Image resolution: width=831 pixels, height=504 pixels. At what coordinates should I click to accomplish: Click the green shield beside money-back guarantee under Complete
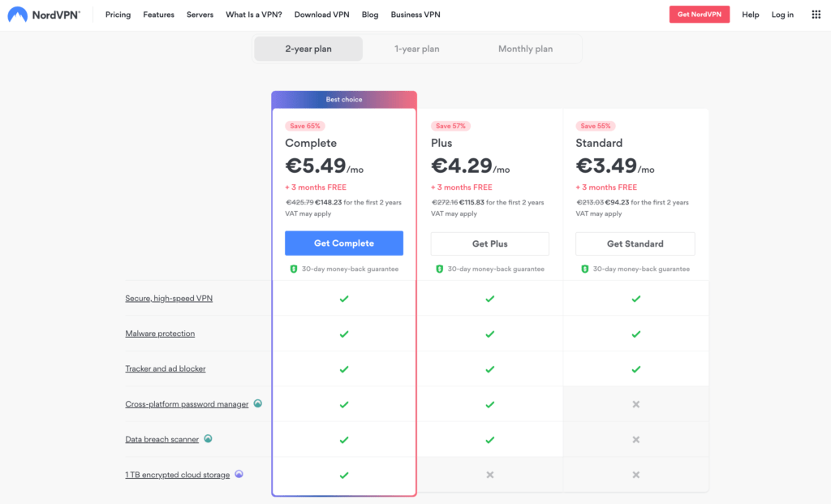(293, 268)
